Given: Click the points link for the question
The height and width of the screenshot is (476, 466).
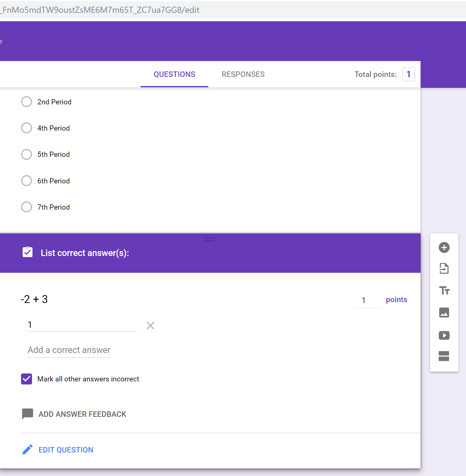Looking at the screenshot, I should pos(396,299).
